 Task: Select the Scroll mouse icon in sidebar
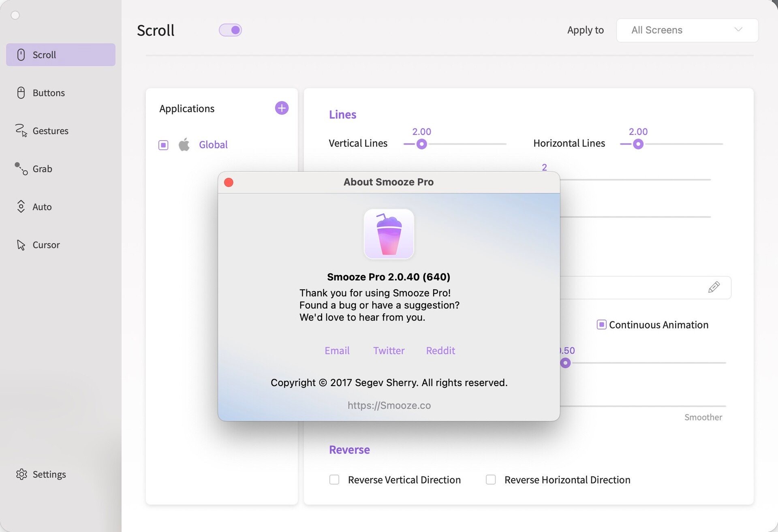20,54
